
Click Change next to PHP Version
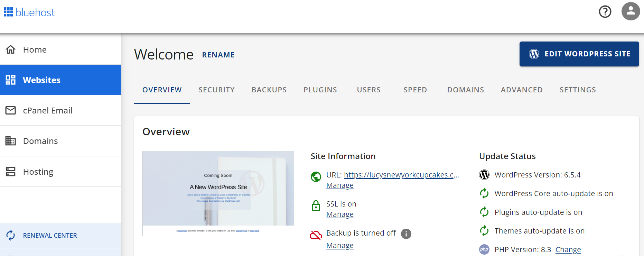[568, 250]
